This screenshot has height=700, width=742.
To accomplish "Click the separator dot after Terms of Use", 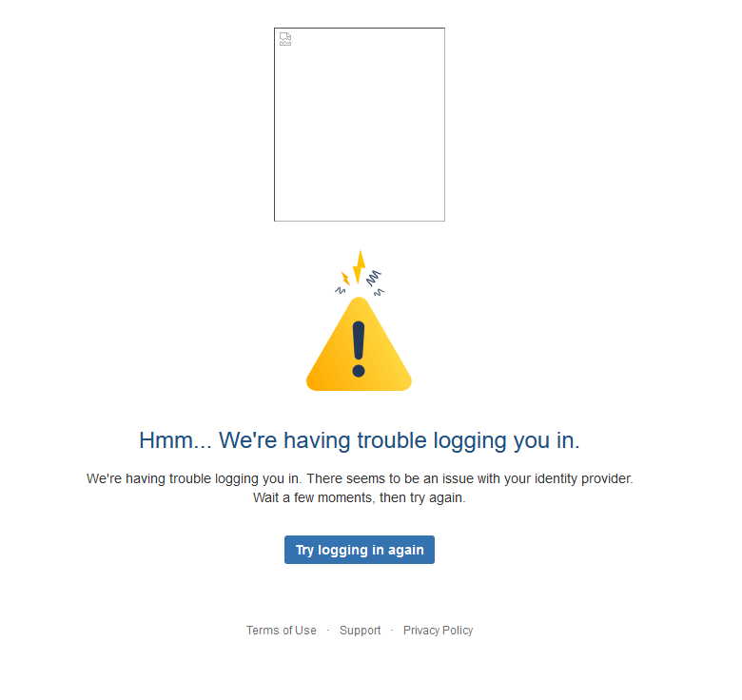I will [x=328, y=631].
